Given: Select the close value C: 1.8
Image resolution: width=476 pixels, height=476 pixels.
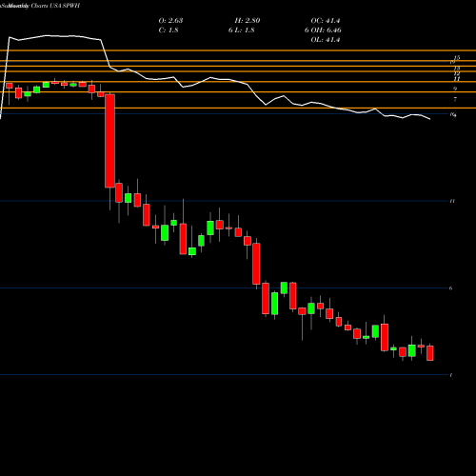Looking at the screenshot, I should [169, 30].
